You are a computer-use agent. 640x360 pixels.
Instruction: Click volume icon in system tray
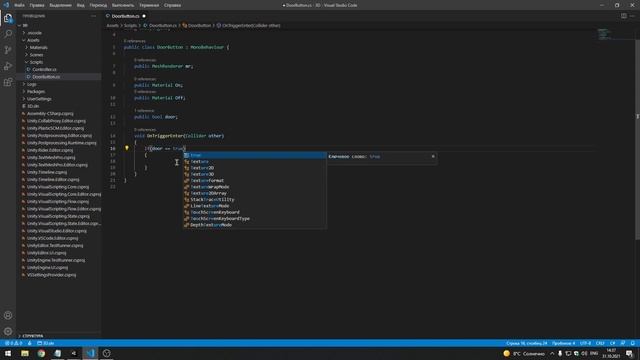(584, 353)
